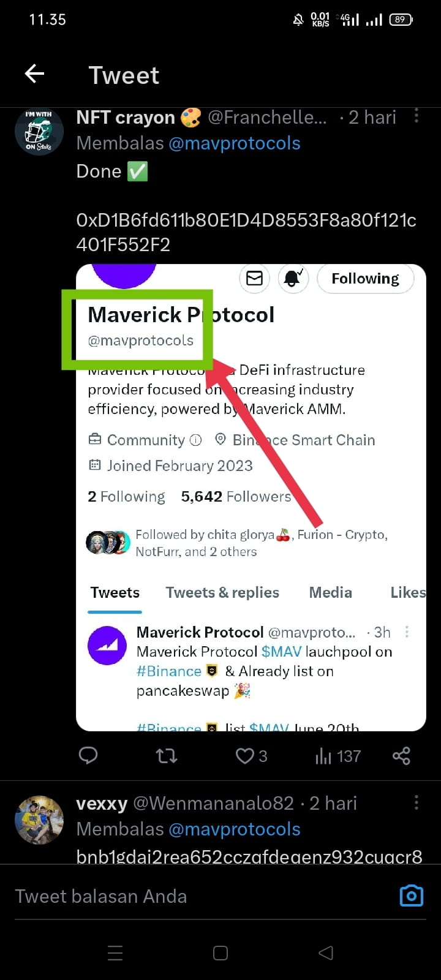
Task: Open more options for vexxy's tweet
Action: tap(417, 802)
